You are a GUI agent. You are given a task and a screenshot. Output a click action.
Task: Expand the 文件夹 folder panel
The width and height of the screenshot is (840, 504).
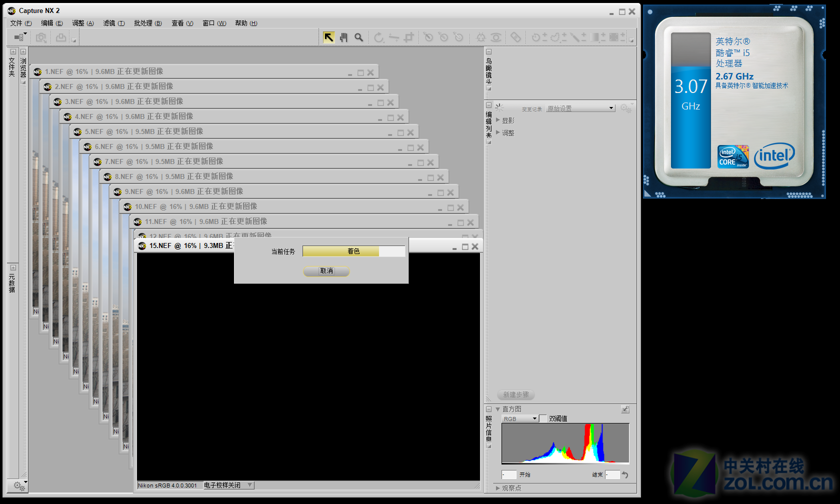pos(13,51)
